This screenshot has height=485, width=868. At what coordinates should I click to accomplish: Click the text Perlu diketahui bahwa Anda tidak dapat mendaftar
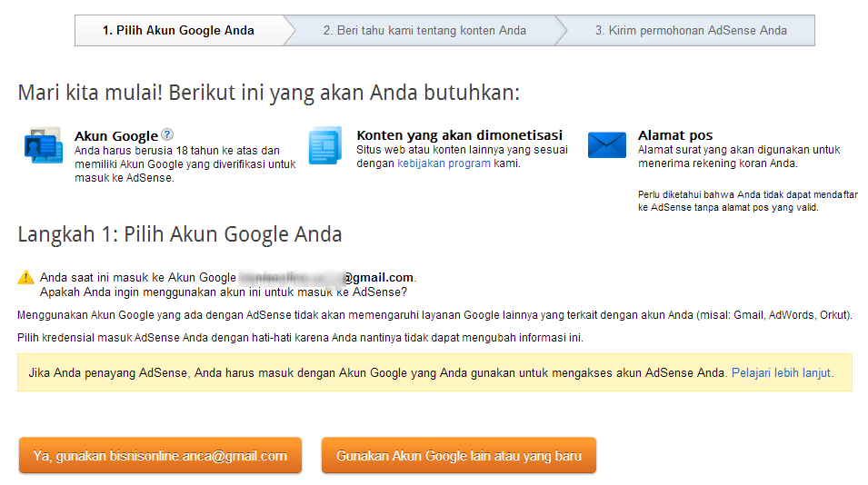click(747, 201)
